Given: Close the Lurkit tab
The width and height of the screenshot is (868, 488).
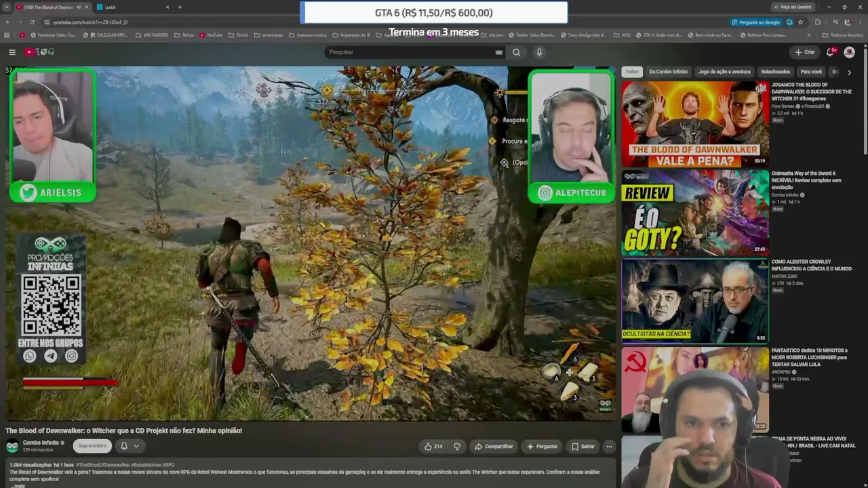Looking at the screenshot, I should click(x=167, y=7).
